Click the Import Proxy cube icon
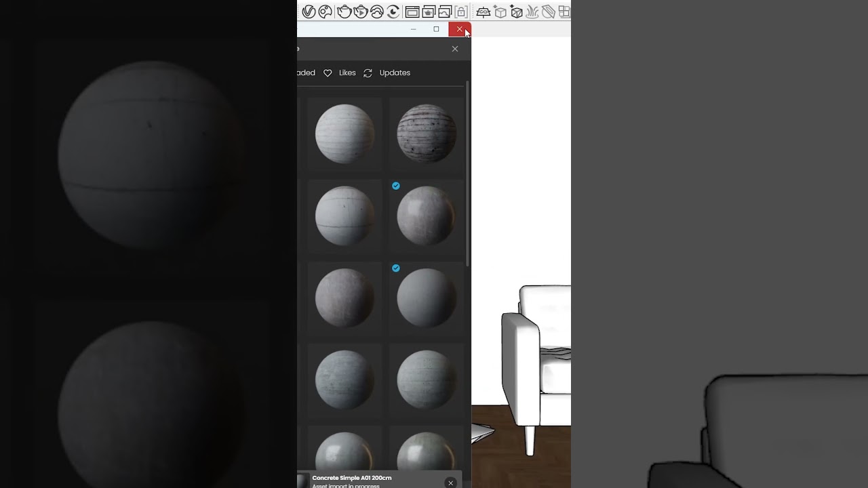The height and width of the screenshot is (488, 868). (x=517, y=12)
